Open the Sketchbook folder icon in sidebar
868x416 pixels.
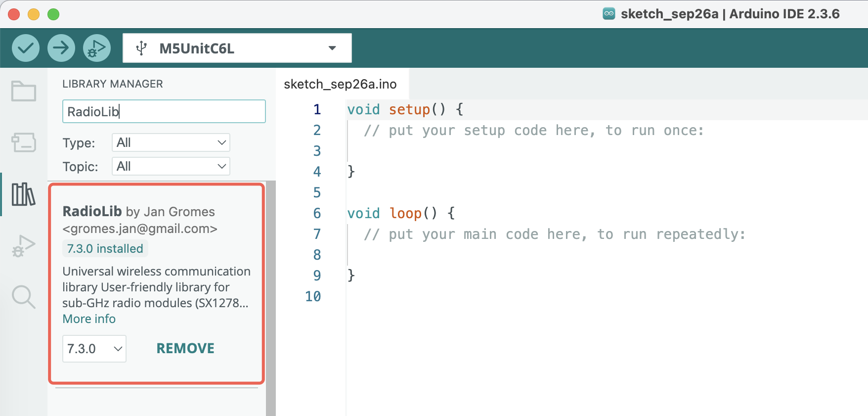coord(24,91)
